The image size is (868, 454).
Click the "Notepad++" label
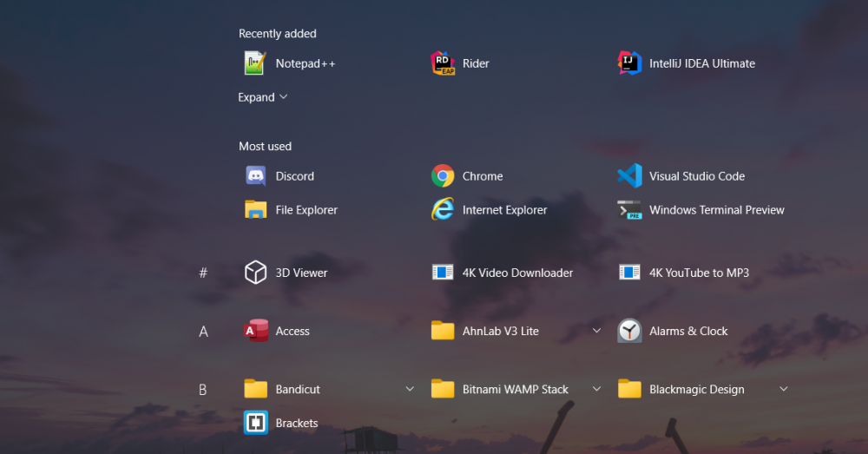[x=306, y=63]
